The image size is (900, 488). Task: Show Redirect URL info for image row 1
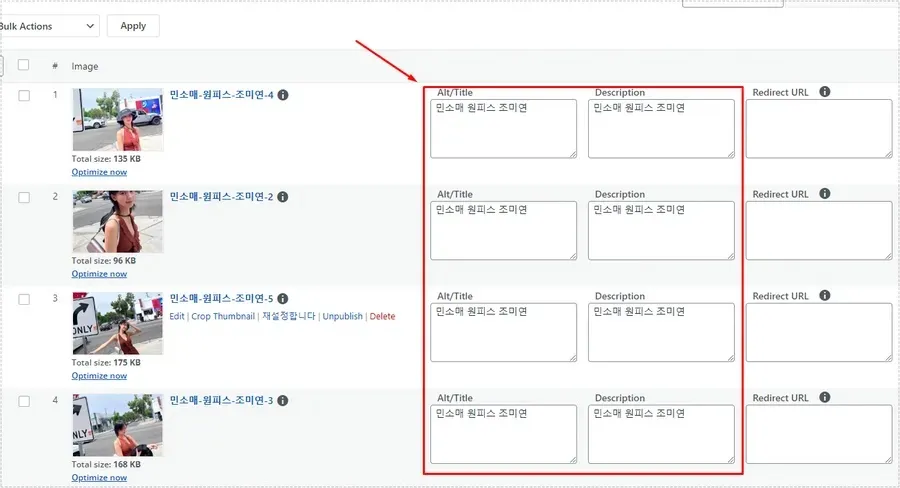(x=825, y=92)
